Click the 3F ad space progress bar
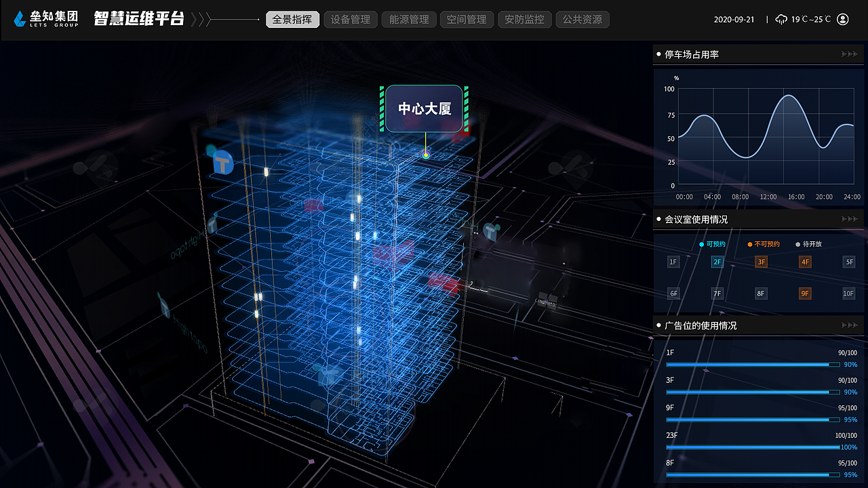The width and height of the screenshot is (868, 488). pos(753,392)
